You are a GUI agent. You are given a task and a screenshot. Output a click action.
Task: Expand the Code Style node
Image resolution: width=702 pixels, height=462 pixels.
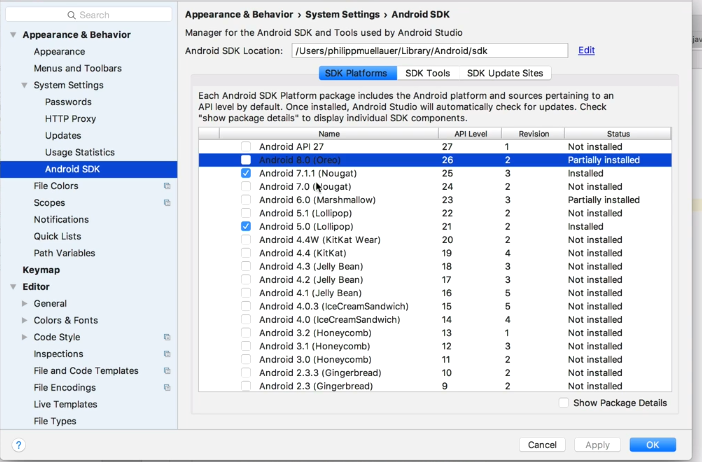point(25,337)
